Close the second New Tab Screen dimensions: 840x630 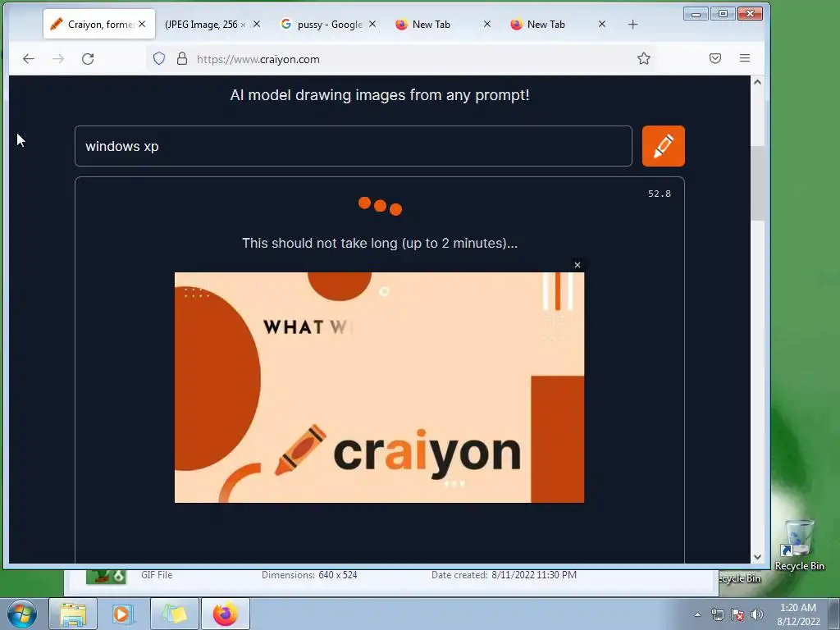point(602,24)
